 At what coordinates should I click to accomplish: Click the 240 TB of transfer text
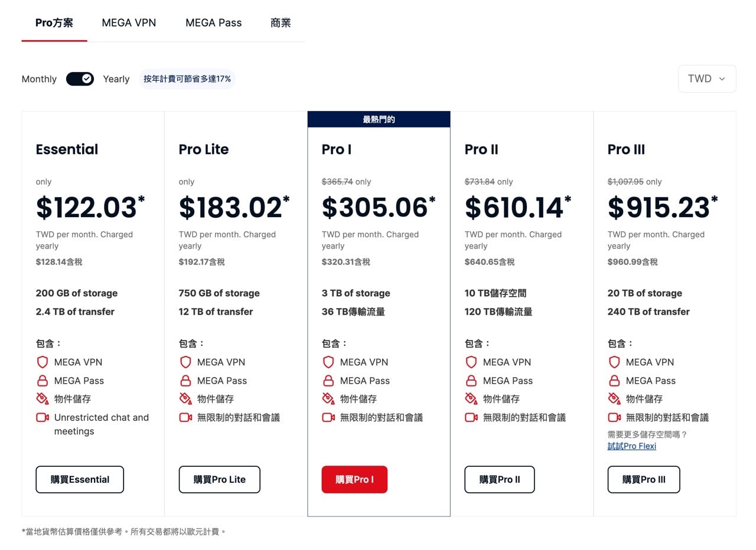649,312
